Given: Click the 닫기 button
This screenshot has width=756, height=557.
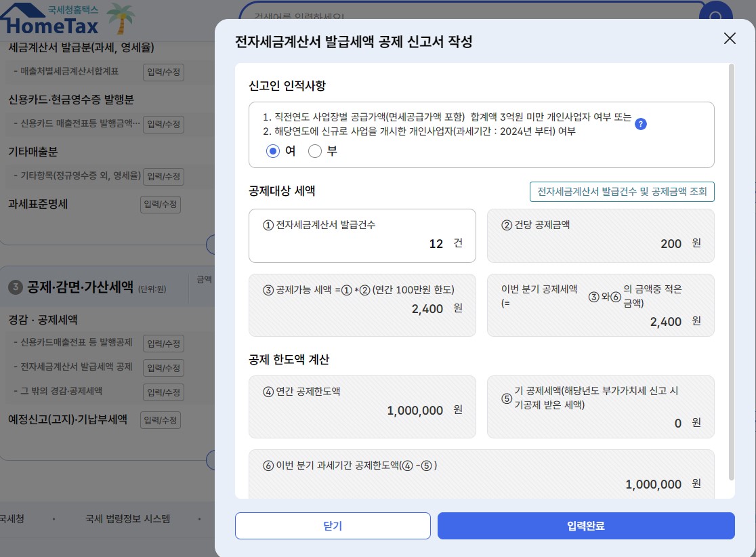Looking at the screenshot, I should [x=333, y=526].
